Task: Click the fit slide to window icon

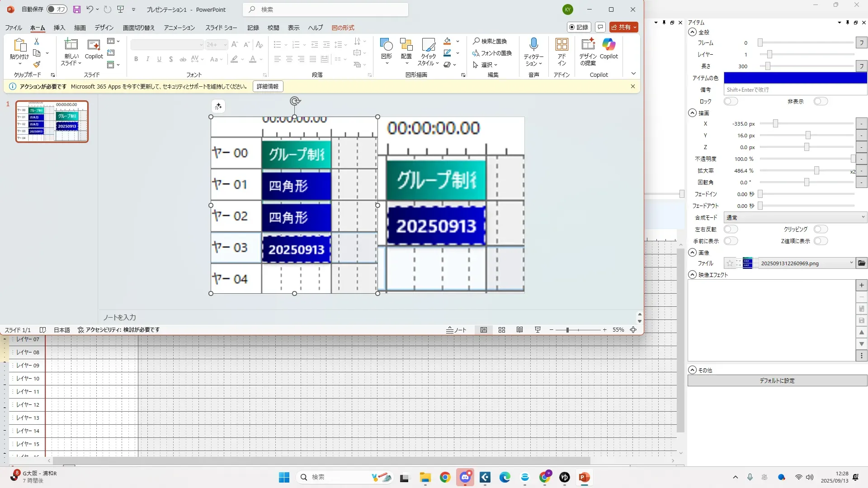Action: tap(633, 330)
